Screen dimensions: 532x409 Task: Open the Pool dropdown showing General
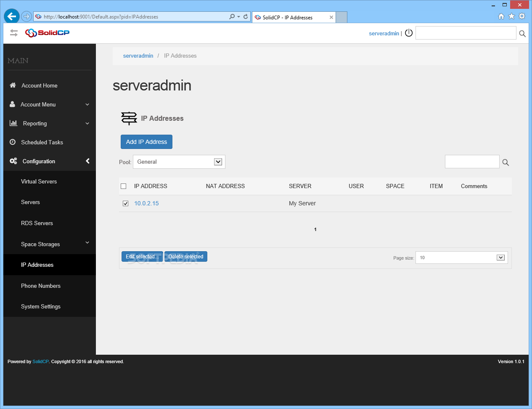179,162
